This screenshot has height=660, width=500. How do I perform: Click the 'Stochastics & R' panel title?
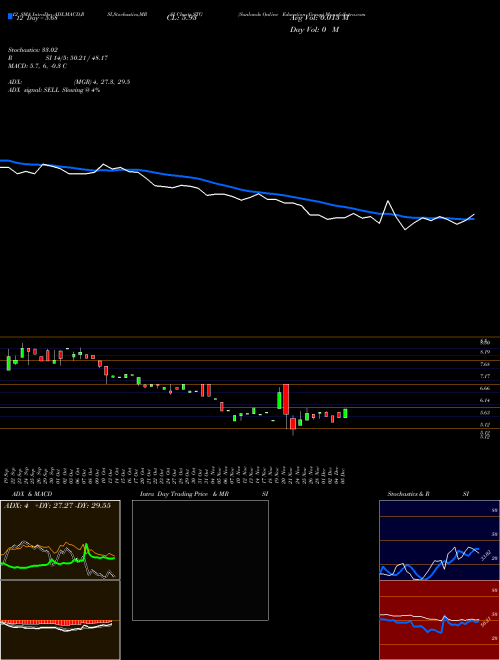pyautogui.click(x=409, y=494)
